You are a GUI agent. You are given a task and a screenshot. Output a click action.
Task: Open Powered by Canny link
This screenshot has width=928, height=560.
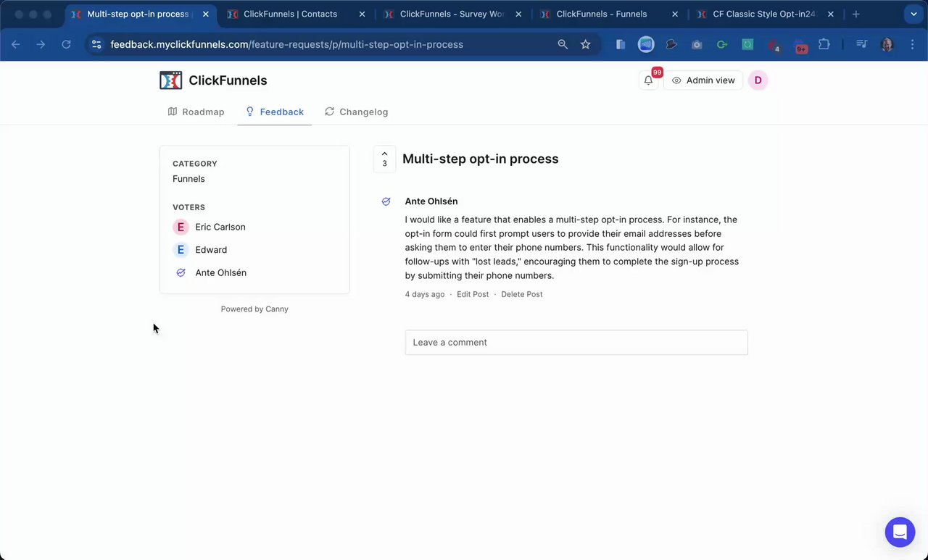tap(254, 309)
